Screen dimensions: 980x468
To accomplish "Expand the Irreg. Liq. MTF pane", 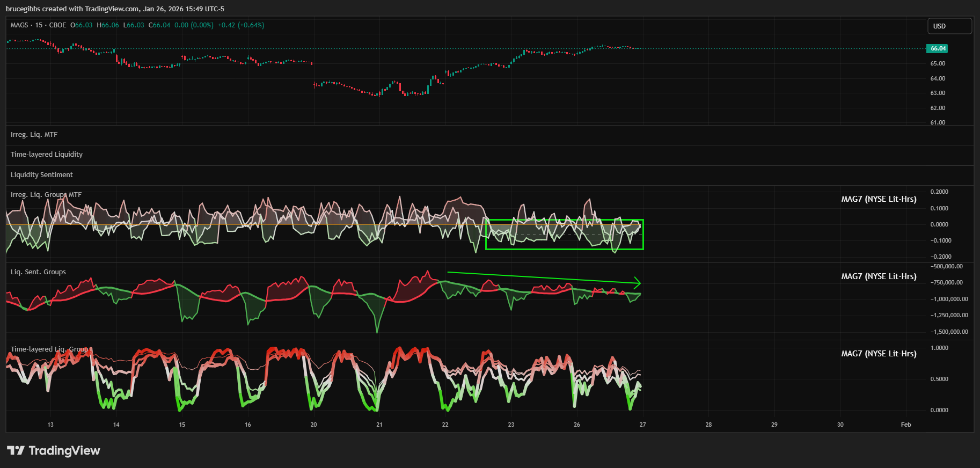I will point(34,135).
